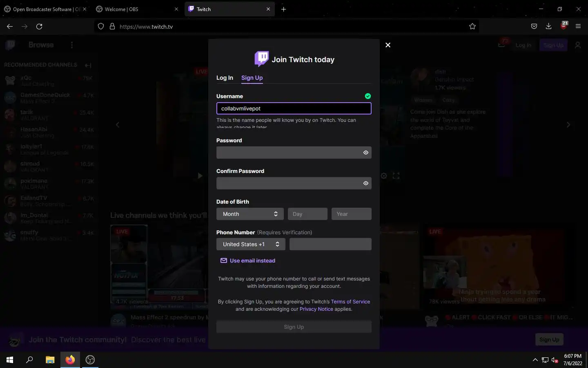Select the Sign Up tab in dialog
This screenshot has width=588, height=368.
point(252,78)
